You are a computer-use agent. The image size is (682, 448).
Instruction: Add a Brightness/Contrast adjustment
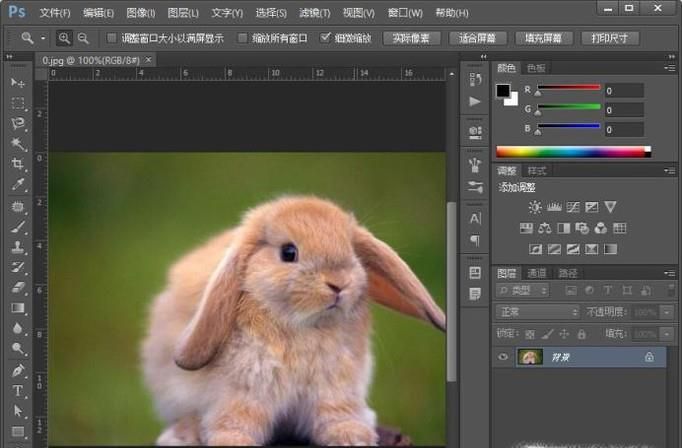pos(535,207)
